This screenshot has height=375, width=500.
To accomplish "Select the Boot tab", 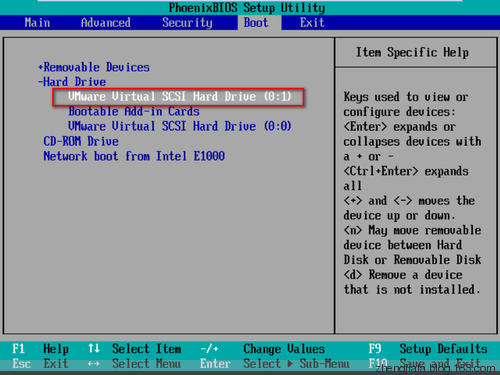I will [256, 23].
